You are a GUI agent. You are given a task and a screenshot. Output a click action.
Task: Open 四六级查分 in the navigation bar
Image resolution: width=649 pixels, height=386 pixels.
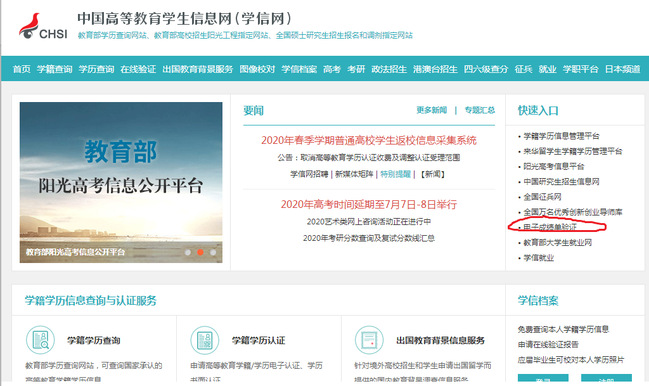(486, 69)
